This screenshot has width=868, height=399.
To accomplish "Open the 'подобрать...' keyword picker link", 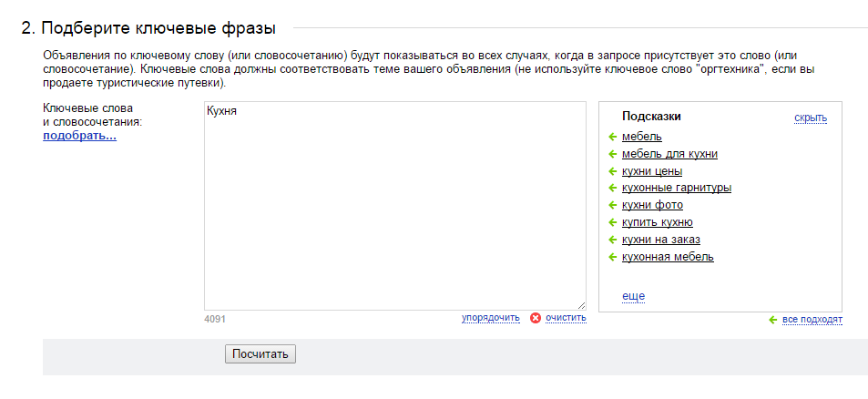I will 79,137.
